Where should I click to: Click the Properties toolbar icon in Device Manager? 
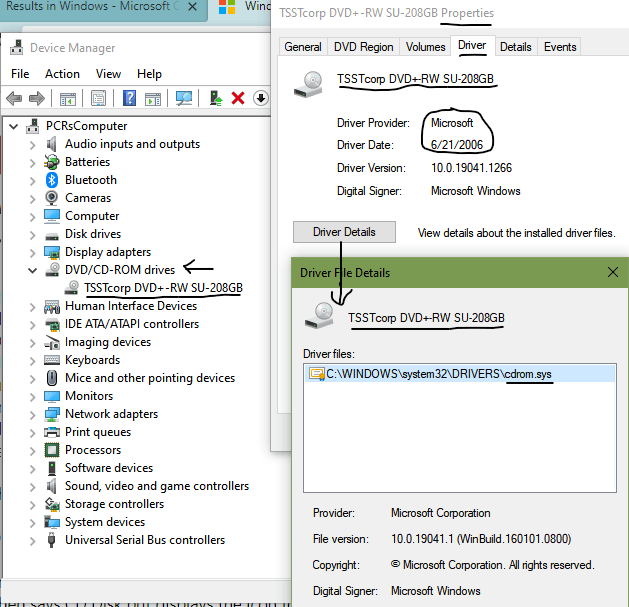(98, 98)
